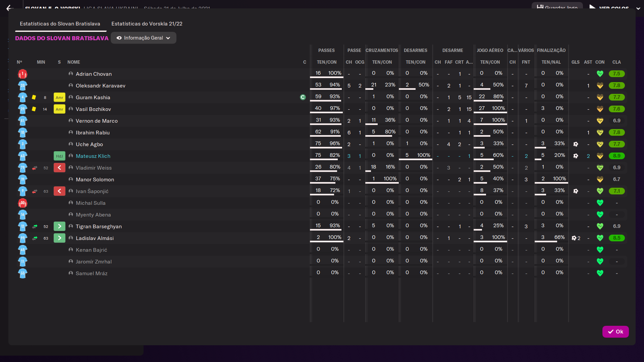Sort by the CRT column header

pos(460,62)
